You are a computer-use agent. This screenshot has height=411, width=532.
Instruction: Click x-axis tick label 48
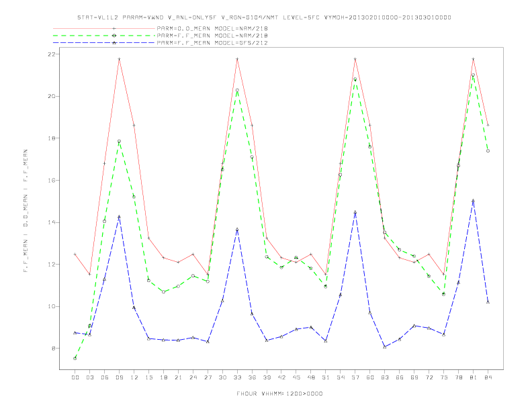(311, 377)
